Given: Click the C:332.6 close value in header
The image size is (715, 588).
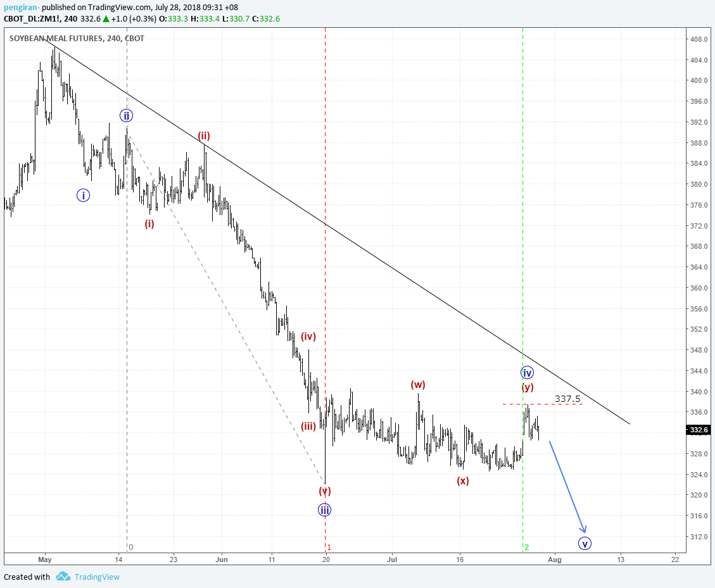Looking at the screenshot, I should [x=266, y=19].
